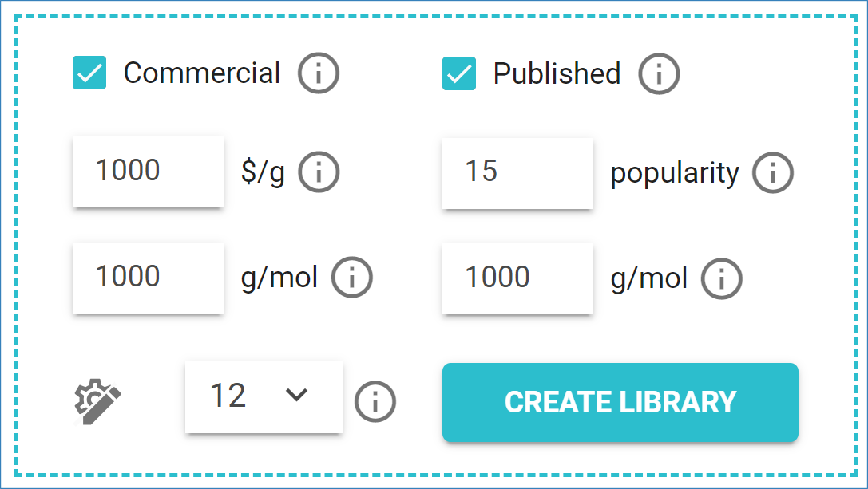This screenshot has height=489, width=868.
Task: Focus the left g/mol input under Commercial
Action: (x=148, y=278)
